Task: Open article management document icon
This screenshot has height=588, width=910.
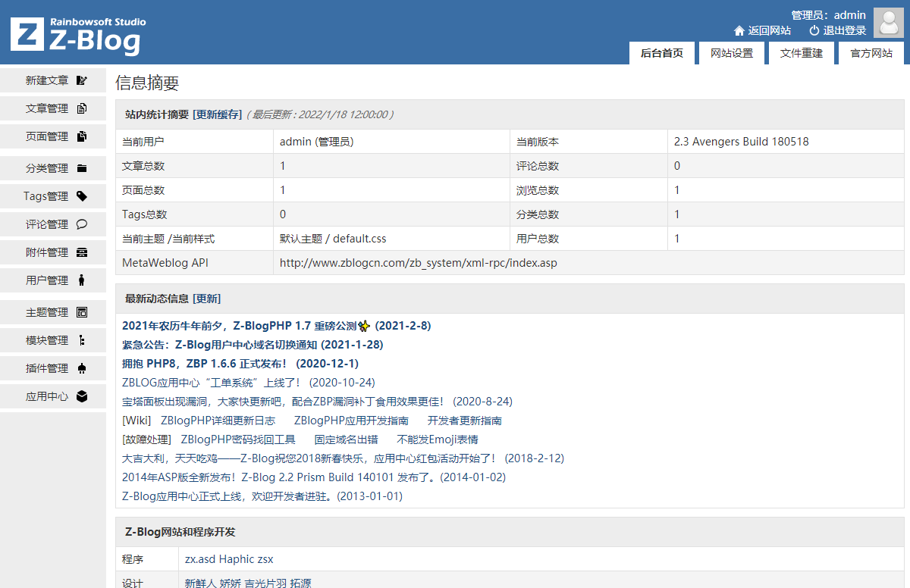Action: 82,108
